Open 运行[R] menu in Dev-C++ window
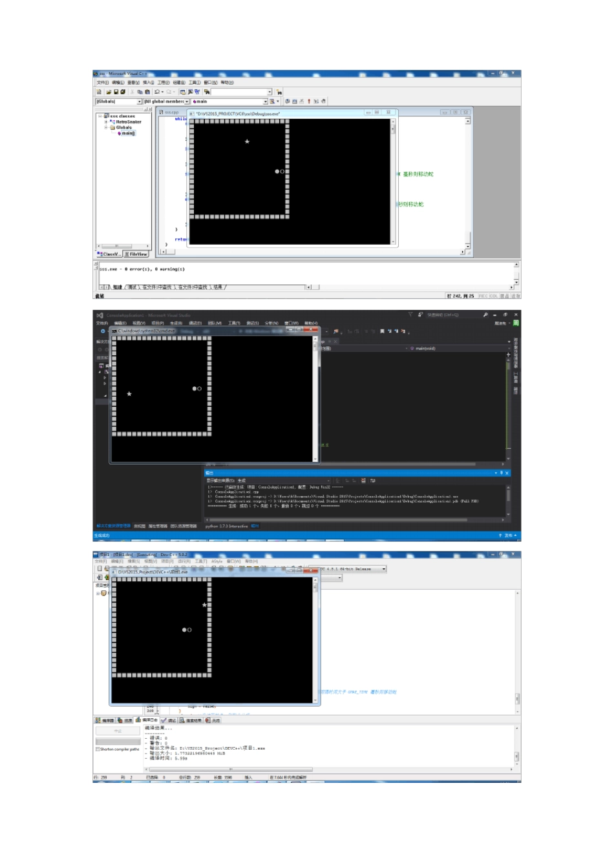This screenshot has width=614, height=868. (183, 561)
